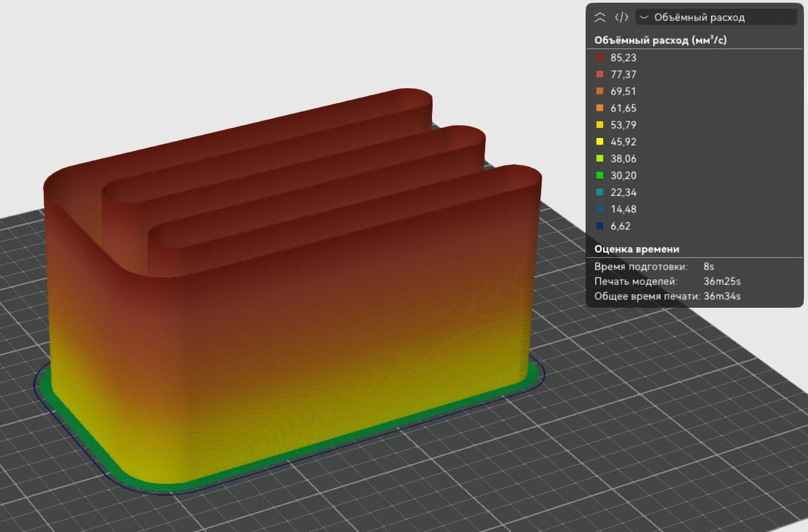Toggle the 69,51 color swatch
This screenshot has height=532, width=808.
pos(600,91)
